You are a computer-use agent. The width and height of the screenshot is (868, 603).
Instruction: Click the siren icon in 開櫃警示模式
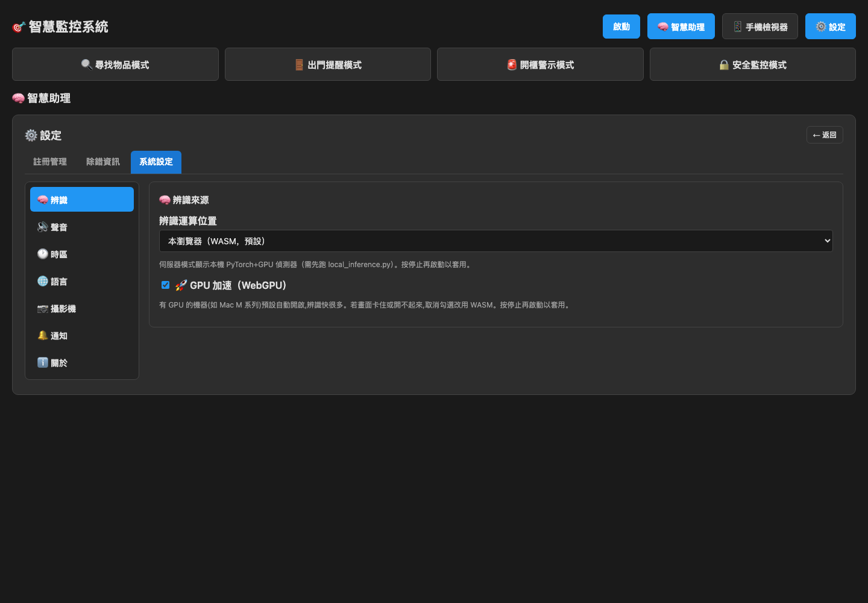tap(512, 65)
